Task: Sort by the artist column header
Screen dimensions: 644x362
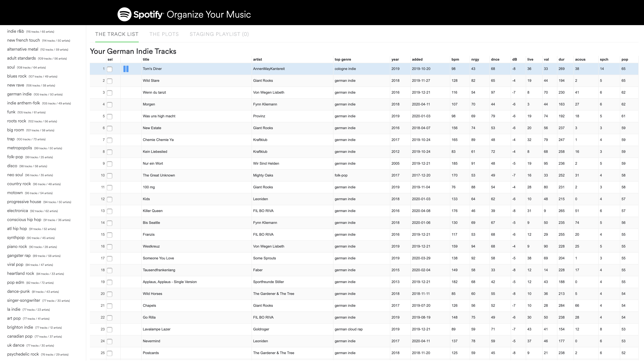Action: [257, 59]
